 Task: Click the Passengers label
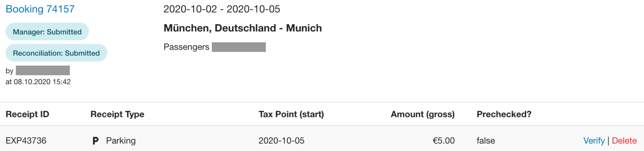pyautogui.click(x=186, y=47)
